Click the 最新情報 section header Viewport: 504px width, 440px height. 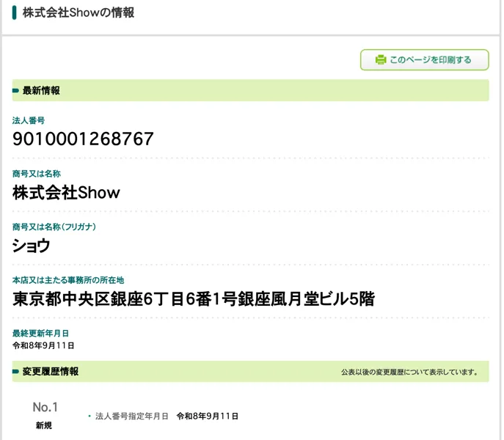point(250,90)
